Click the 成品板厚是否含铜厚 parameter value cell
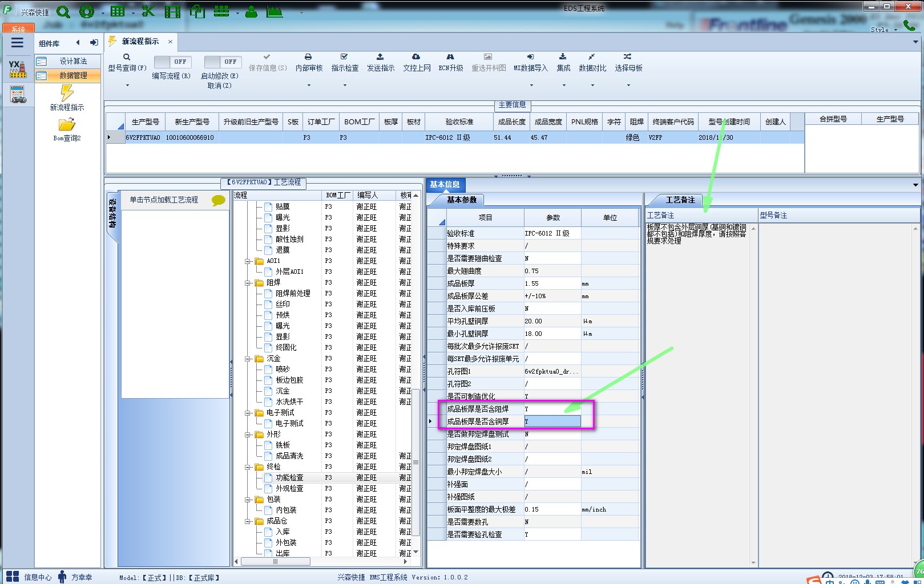924x584 pixels. tap(552, 421)
